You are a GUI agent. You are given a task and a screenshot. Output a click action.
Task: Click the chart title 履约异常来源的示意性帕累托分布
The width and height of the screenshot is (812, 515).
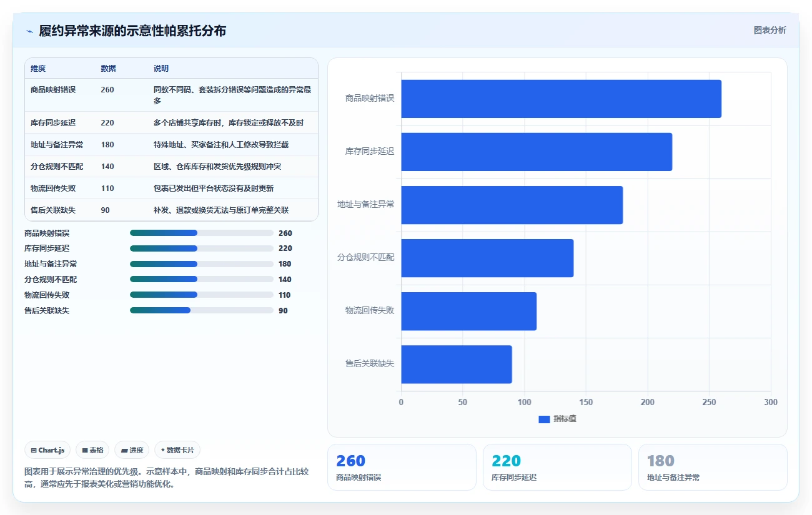point(132,31)
